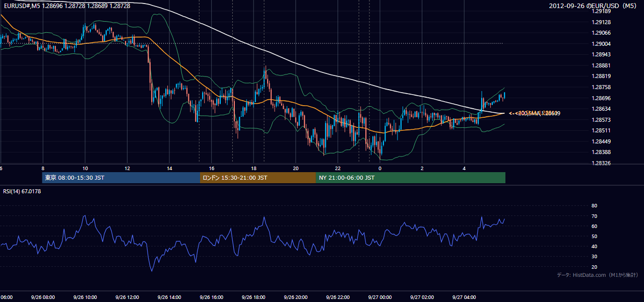Open the データ: HistData.com source credit
Screen dimensions: 644x302
coord(597,275)
